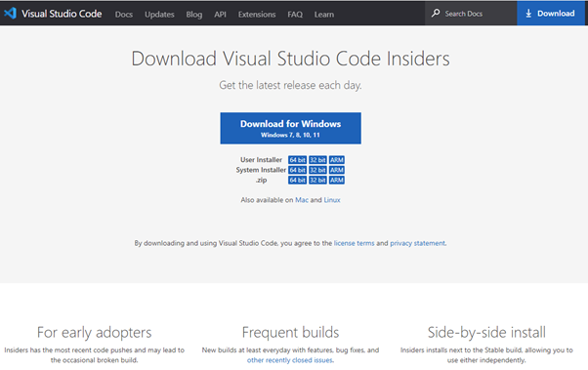Image resolution: width=588 pixels, height=370 pixels.
Task: Click the Visual Studio Code title text
Action: coord(62,14)
